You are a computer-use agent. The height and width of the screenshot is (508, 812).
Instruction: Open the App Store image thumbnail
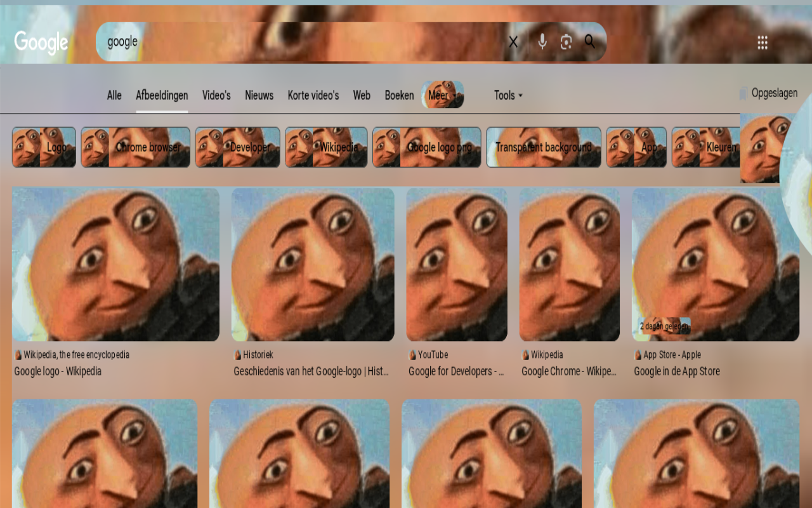716,264
